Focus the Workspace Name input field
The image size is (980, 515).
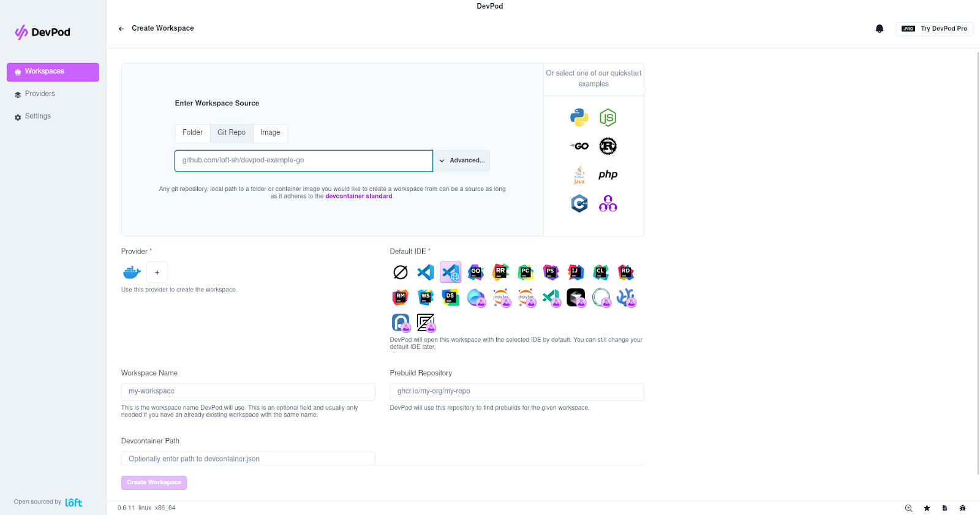pos(248,392)
